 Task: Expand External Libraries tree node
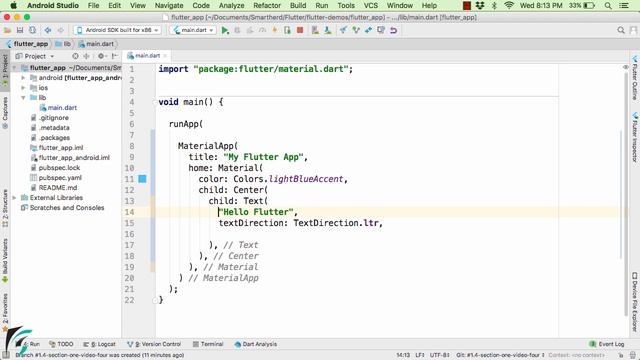pyautogui.click(x=15, y=198)
